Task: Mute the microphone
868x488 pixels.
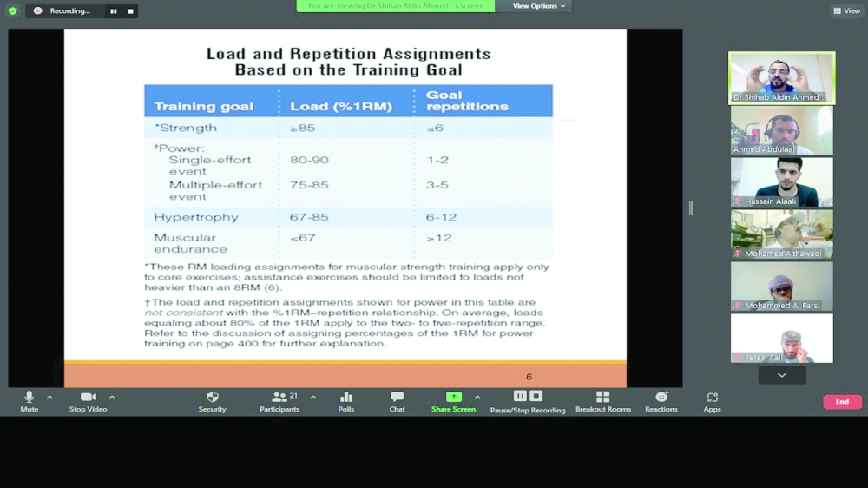Action: pyautogui.click(x=30, y=401)
